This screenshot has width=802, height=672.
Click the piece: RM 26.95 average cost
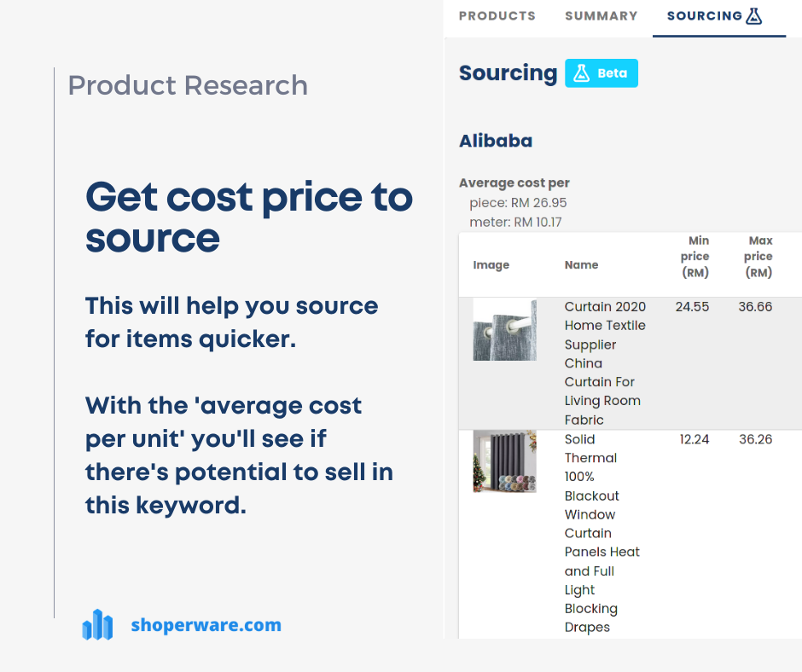(518, 202)
